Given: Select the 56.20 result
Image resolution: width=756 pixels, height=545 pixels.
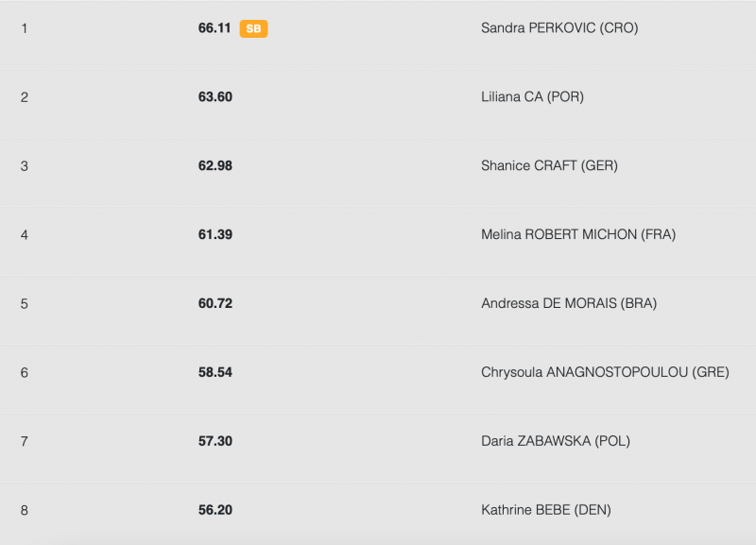Looking at the screenshot, I should [x=215, y=511].
